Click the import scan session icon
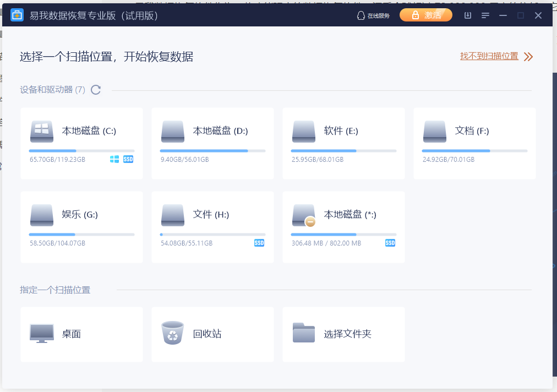This screenshot has width=557, height=392. pyautogui.click(x=468, y=15)
